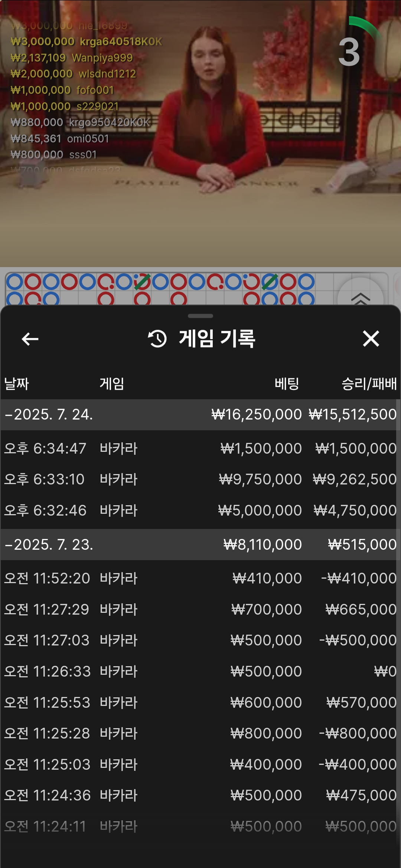This screenshot has height=868, width=401.
Task: Click bettor sss01 in the leaderboard
Action: (83, 155)
